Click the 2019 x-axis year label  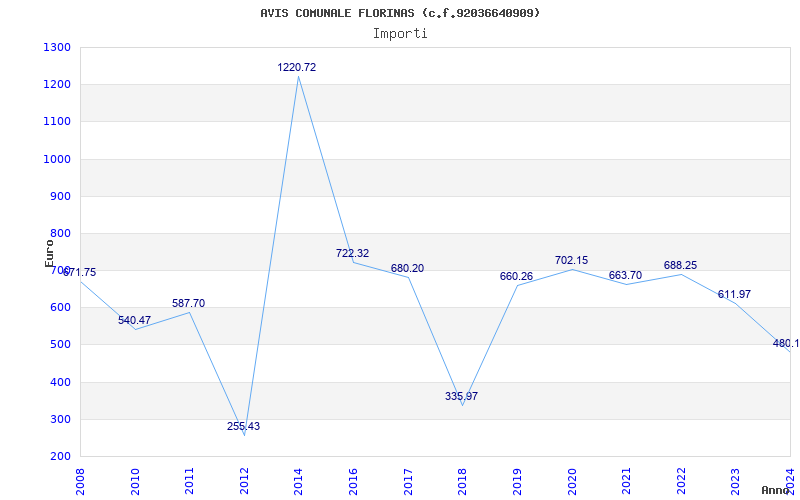pyautogui.click(x=517, y=481)
